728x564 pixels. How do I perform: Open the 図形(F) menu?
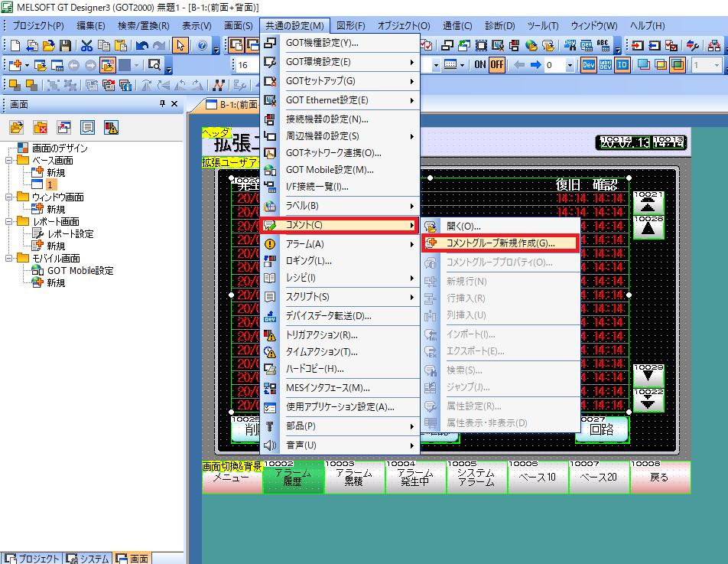tap(351, 26)
